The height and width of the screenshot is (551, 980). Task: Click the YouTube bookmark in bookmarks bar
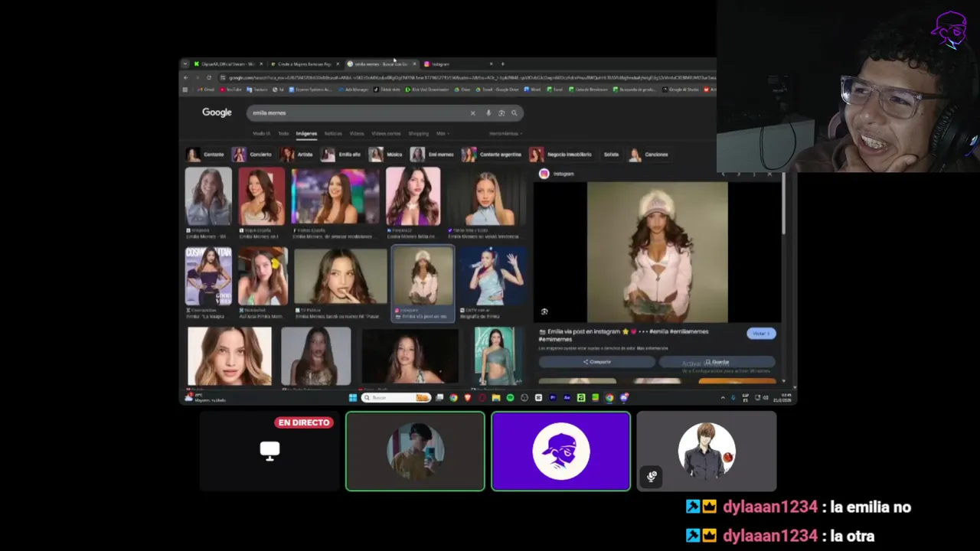tap(230, 90)
